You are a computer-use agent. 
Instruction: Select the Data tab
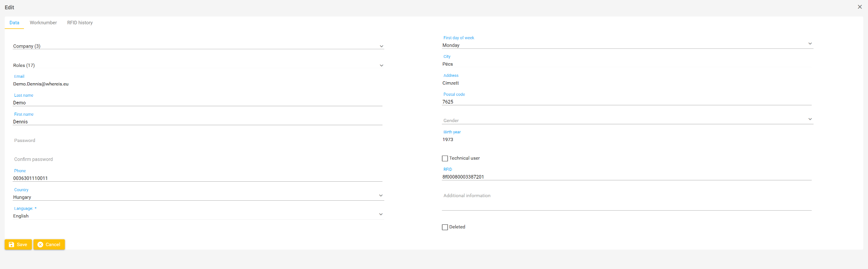pos(14,23)
